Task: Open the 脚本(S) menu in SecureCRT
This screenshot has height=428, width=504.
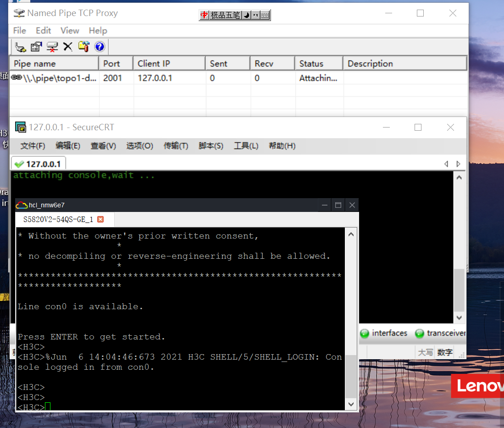Action: [211, 146]
